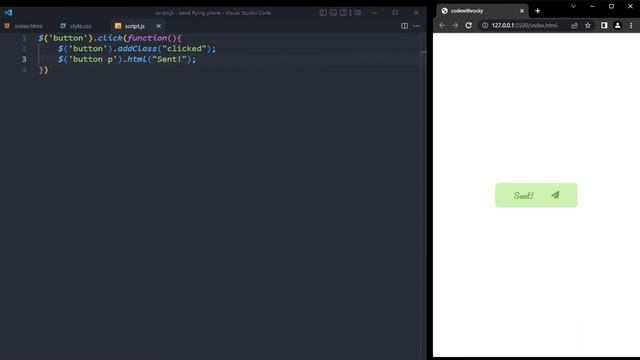
Task: Reload the browser page
Action: (469, 25)
